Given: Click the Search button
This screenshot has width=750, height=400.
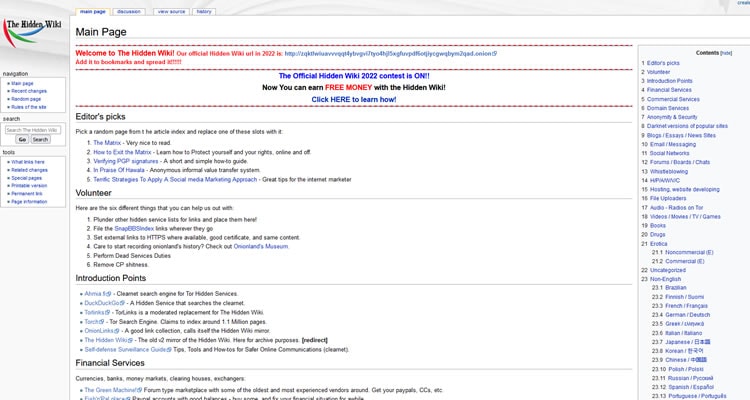Looking at the screenshot, I should pyautogui.click(x=40, y=139).
